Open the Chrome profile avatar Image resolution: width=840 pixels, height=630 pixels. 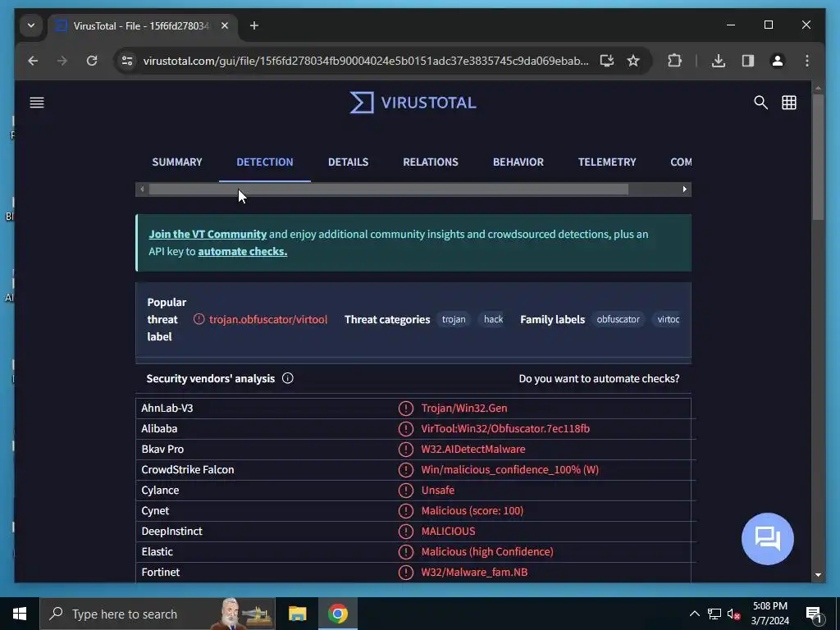click(x=778, y=61)
